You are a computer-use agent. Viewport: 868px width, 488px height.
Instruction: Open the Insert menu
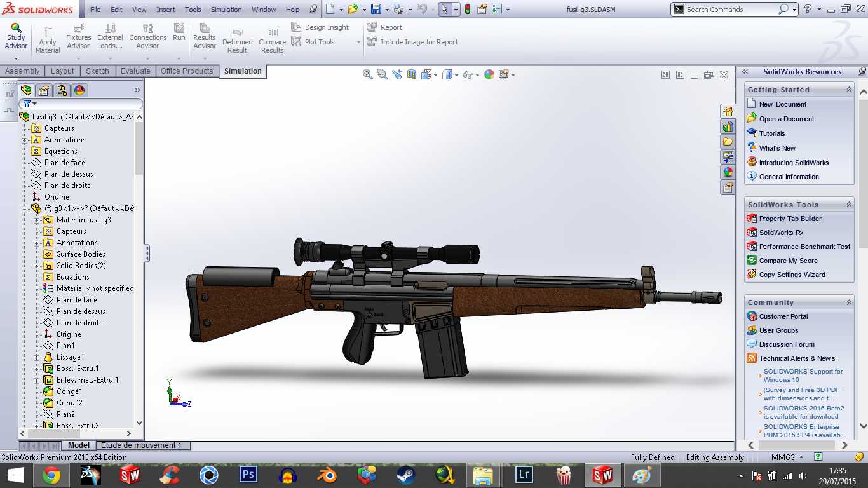click(166, 10)
